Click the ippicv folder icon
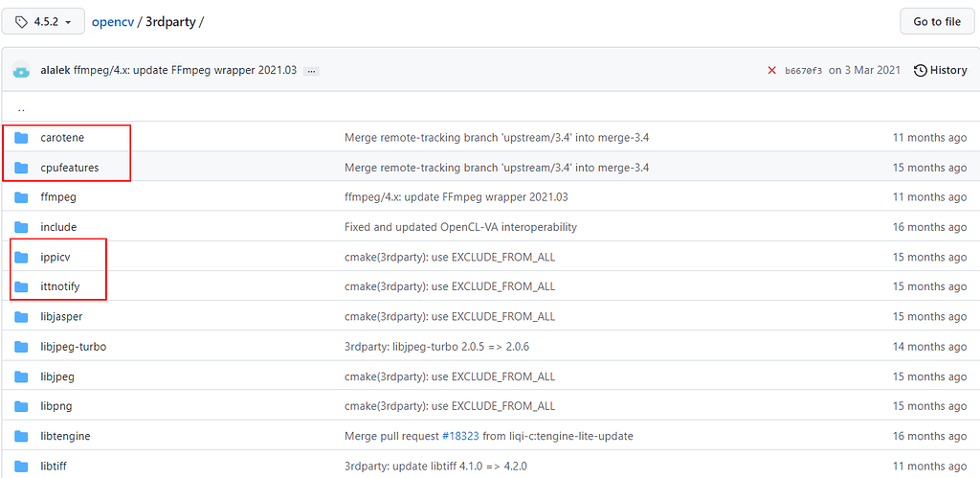 click(x=21, y=257)
